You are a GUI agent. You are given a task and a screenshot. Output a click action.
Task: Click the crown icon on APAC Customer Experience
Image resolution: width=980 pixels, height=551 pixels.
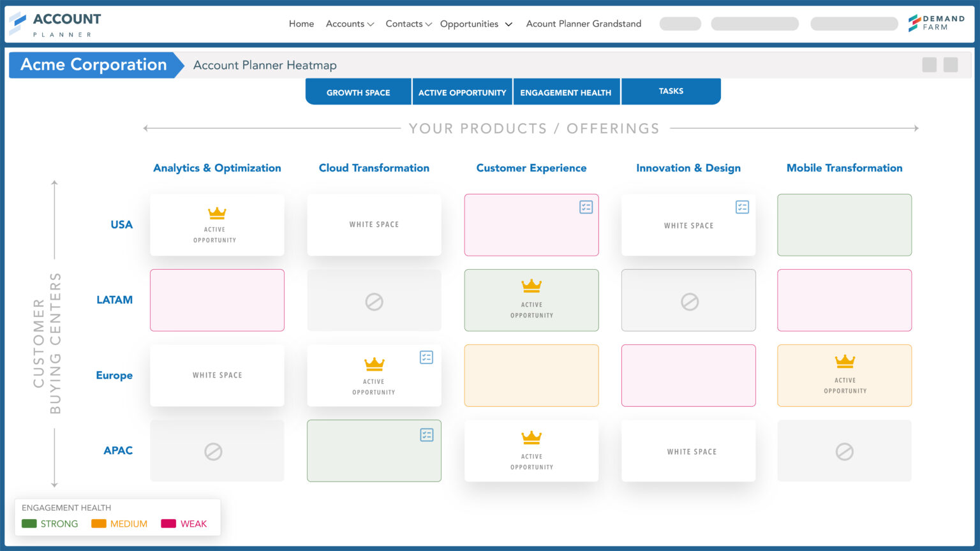531,438
